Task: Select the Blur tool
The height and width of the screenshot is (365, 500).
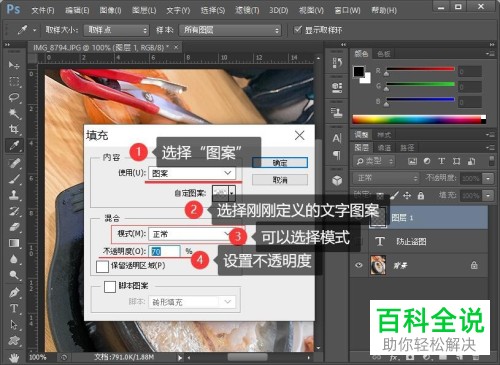Action: pos(14,259)
